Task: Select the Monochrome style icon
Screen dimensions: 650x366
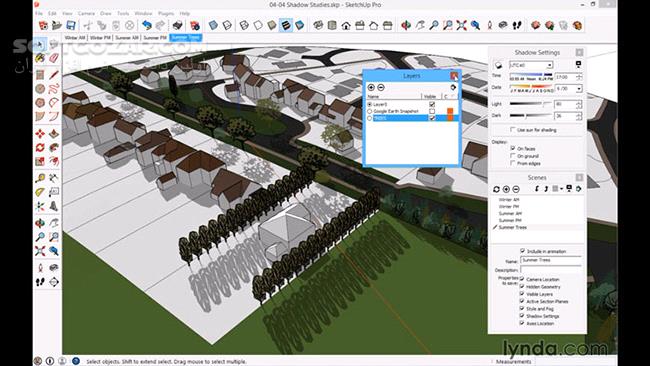Action: (299, 25)
